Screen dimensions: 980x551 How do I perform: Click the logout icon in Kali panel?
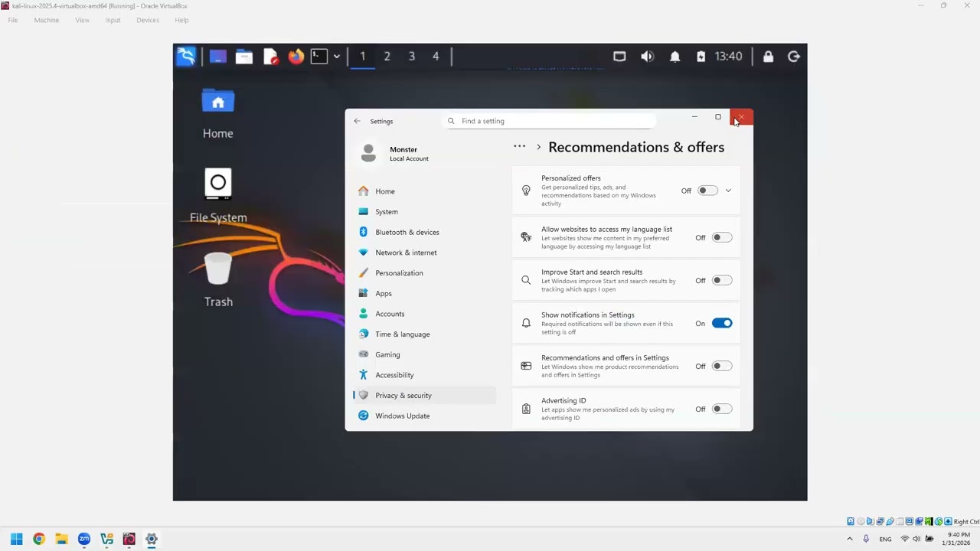[x=794, y=56]
